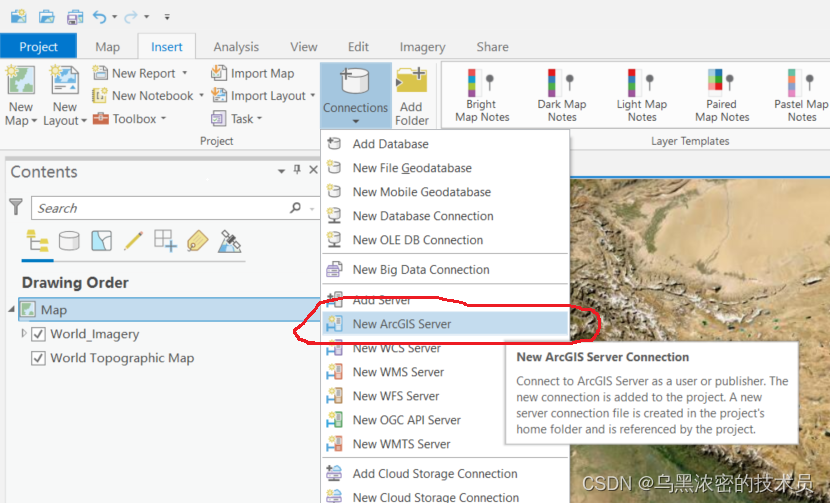The width and height of the screenshot is (830, 503).
Task: Choose New Mobile Geodatabase menu item
Action: tap(445, 192)
